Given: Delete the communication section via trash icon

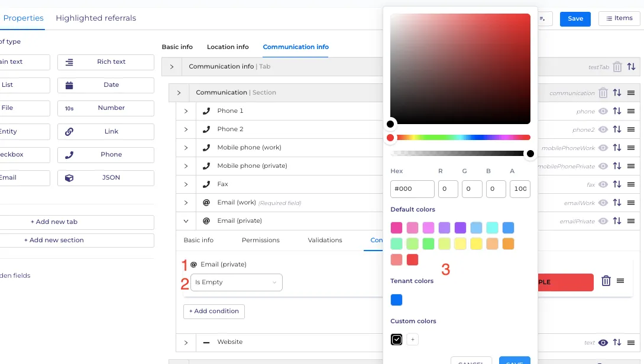Looking at the screenshot, I should pos(603,93).
